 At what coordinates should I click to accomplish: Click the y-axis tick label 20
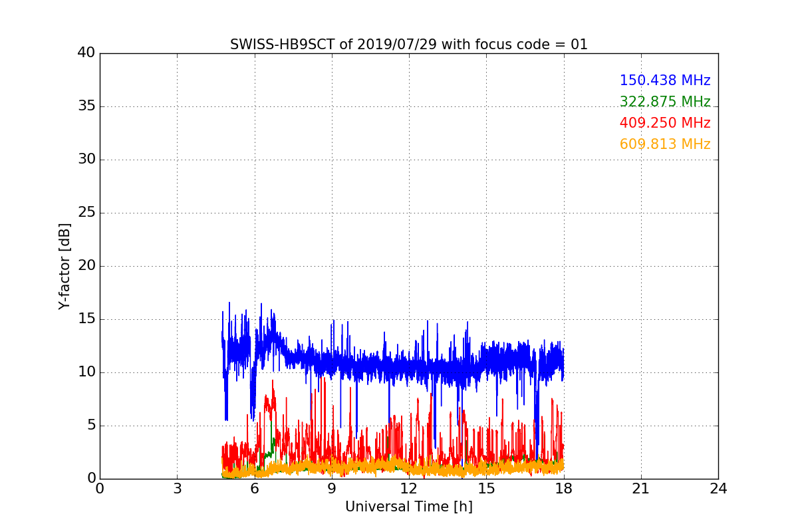tap(86, 266)
